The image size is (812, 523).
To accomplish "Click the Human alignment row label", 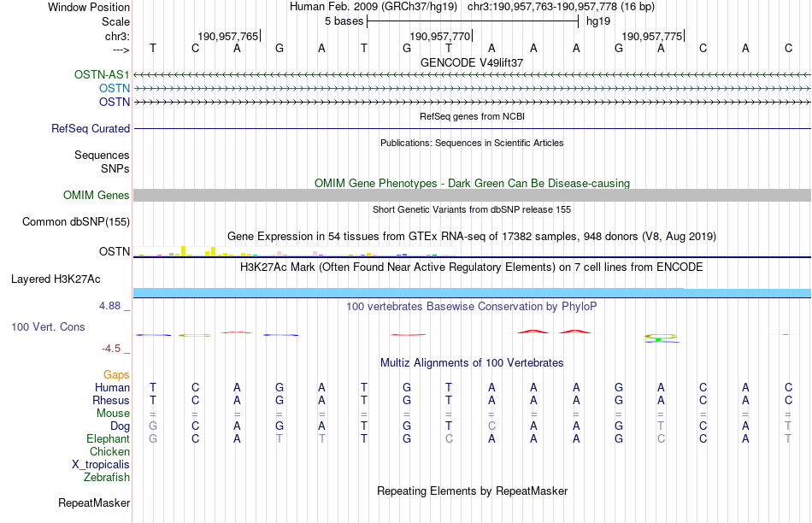I will [x=112, y=387].
